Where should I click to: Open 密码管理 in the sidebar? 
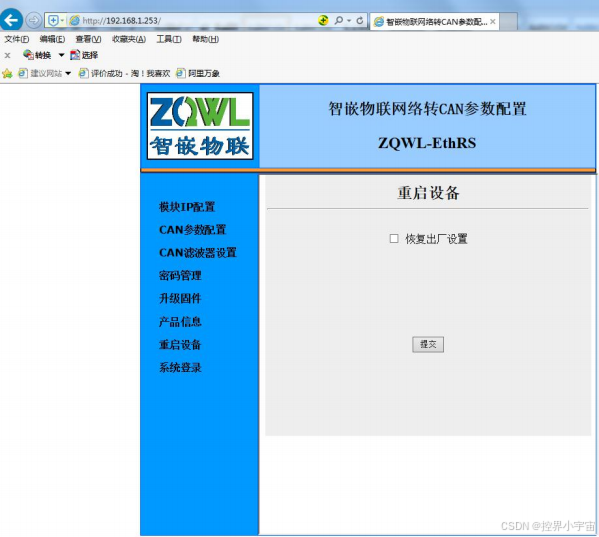180,275
